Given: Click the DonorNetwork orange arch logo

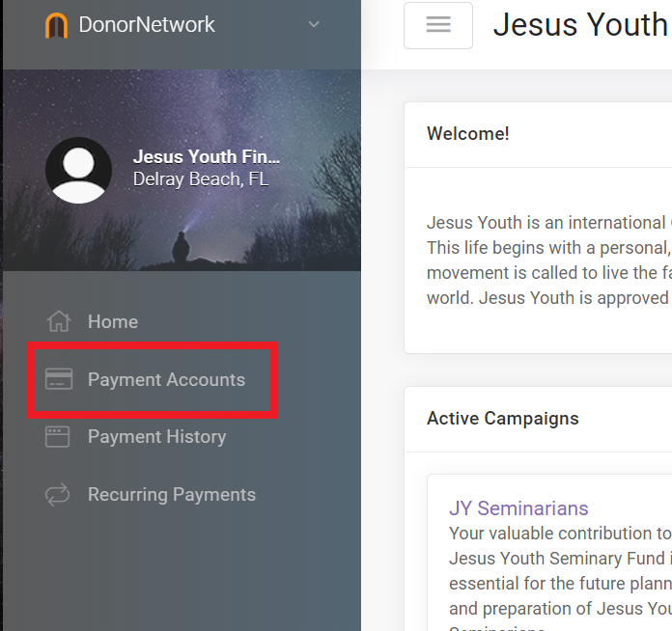Looking at the screenshot, I should click(x=56, y=25).
